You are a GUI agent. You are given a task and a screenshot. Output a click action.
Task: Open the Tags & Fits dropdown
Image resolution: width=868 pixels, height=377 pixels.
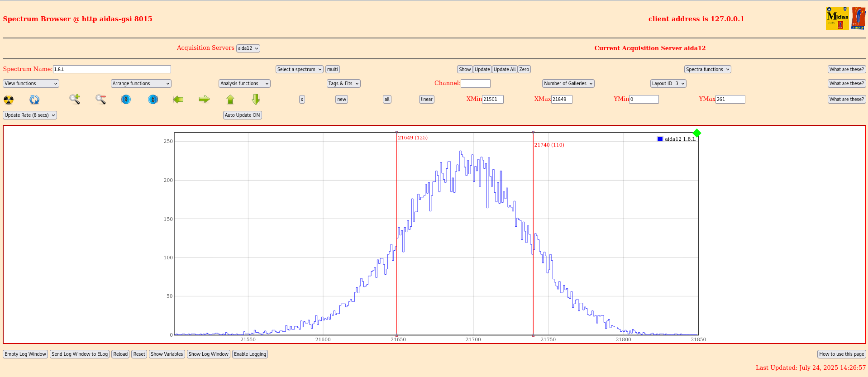[x=343, y=83]
